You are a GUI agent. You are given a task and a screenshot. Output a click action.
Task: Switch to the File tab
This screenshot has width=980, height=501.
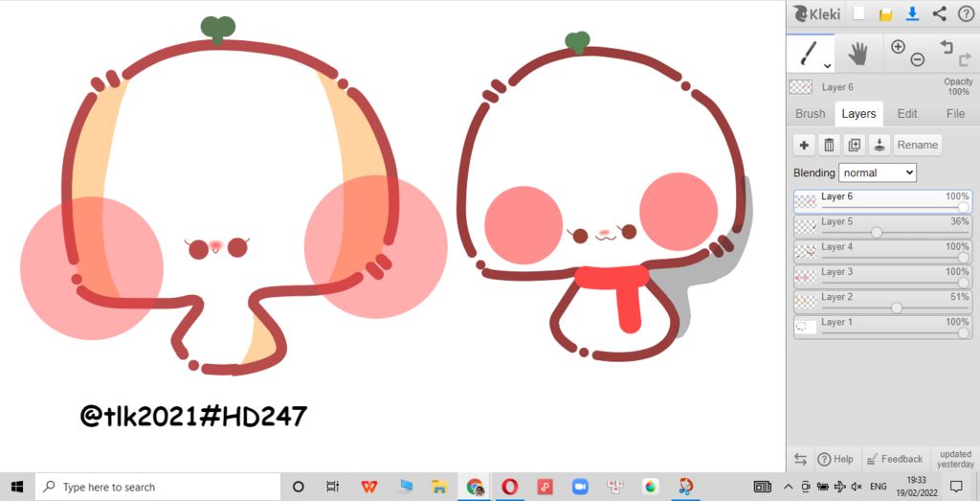(x=955, y=114)
